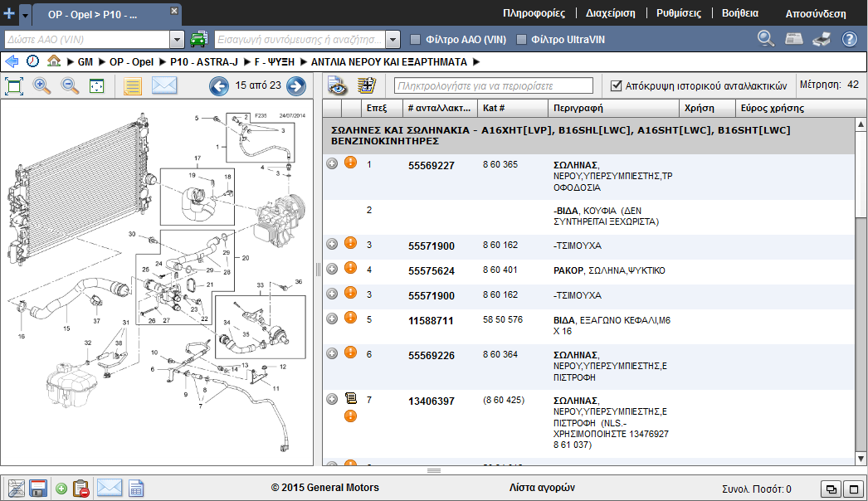Go to previous illustration arrow
Image resolution: width=868 pixels, height=501 pixels.
point(219,85)
